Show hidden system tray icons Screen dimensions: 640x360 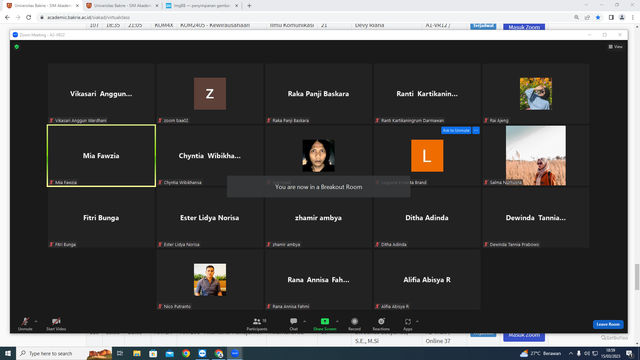tap(571, 353)
